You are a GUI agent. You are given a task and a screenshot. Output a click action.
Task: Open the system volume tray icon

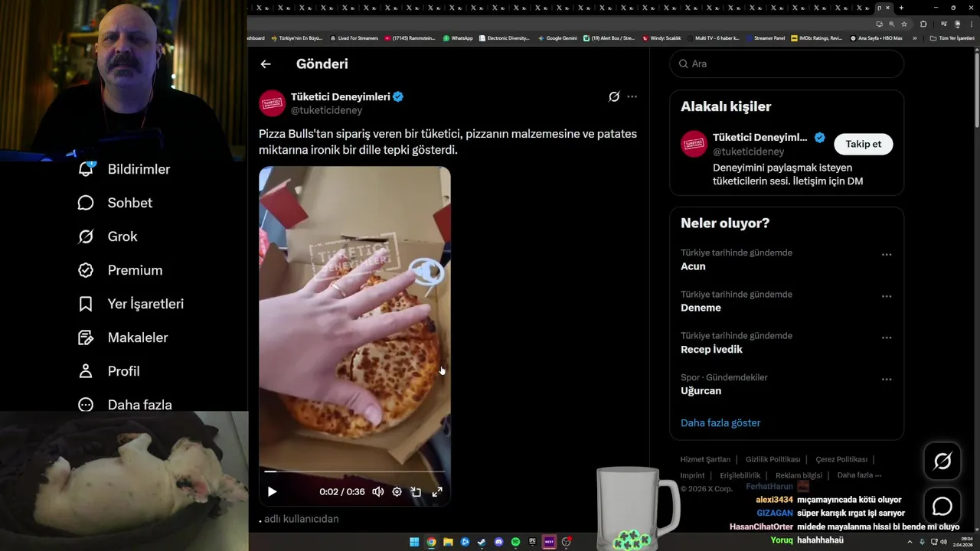pyautogui.click(x=944, y=542)
